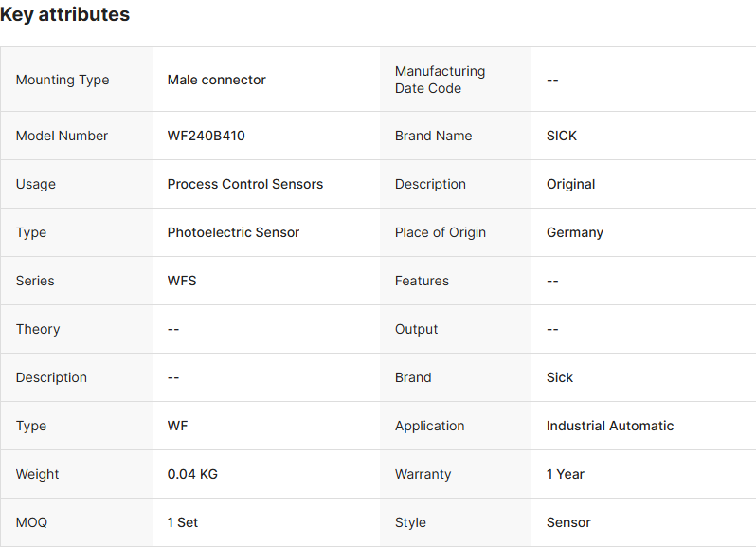The width and height of the screenshot is (756, 547).
Task: Click the Industrial Automatic application value
Action: pos(610,426)
